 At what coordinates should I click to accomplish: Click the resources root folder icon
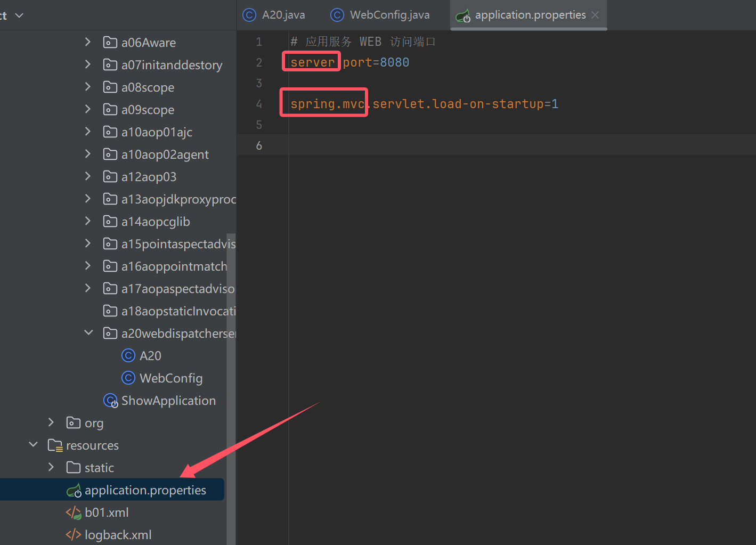(x=55, y=445)
